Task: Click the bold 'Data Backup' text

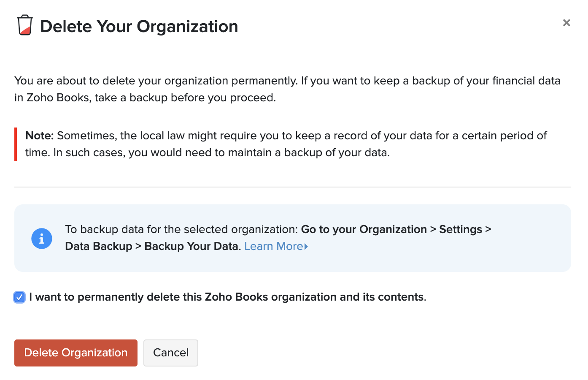Action: 99,246
